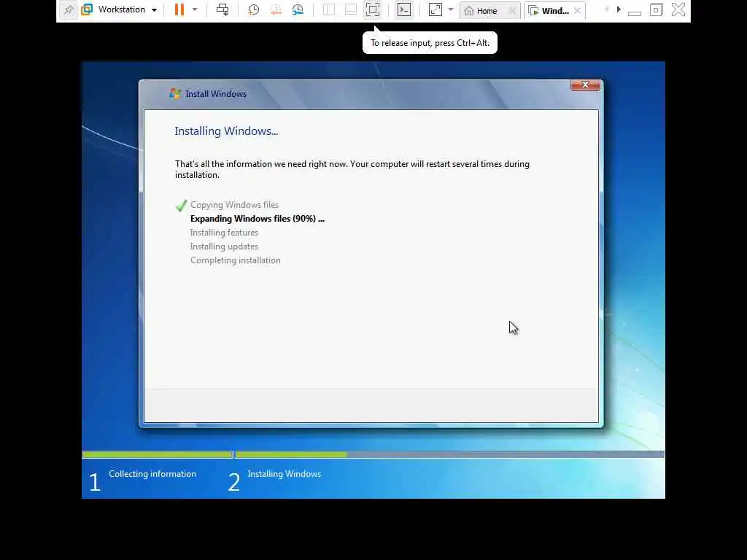The image size is (747, 560).
Task: Close the VMware Workstation window
Action: tap(678, 9)
